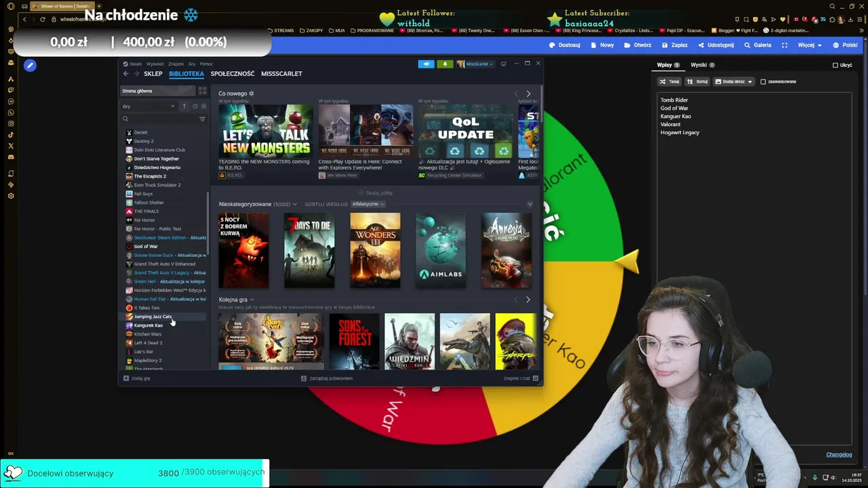Click the recent activity clock filter icon

195,106
